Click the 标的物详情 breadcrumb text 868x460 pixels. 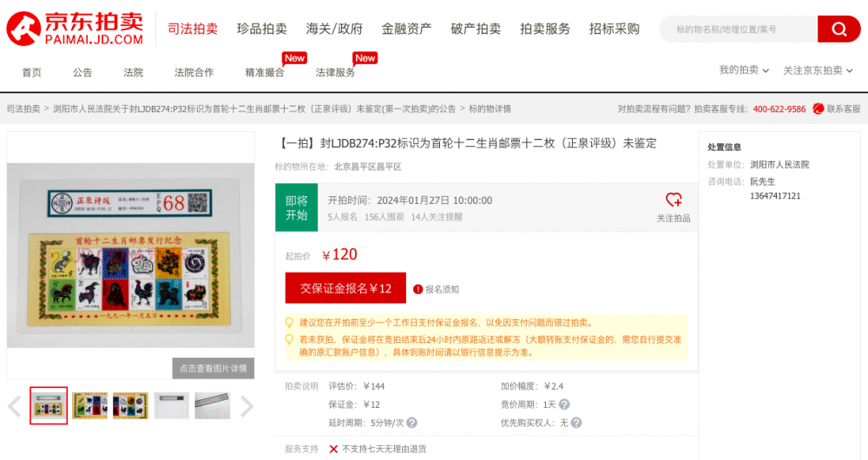(x=490, y=108)
